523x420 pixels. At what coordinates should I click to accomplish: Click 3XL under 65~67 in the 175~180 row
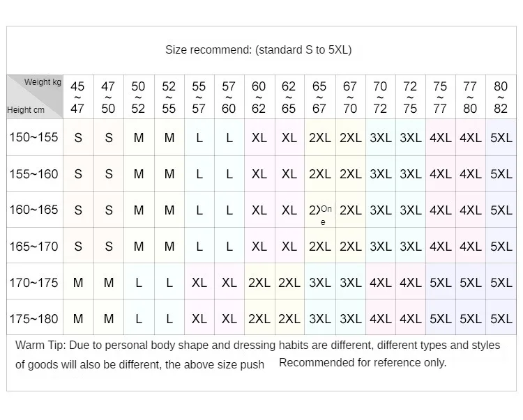[319, 319]
